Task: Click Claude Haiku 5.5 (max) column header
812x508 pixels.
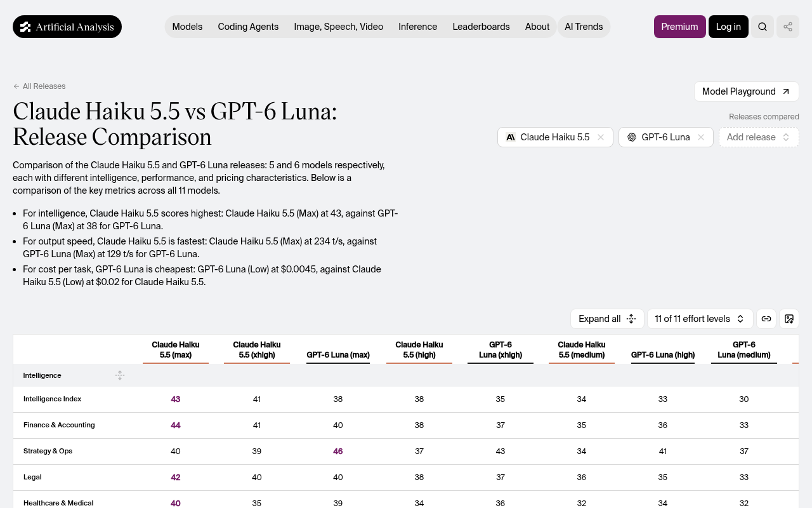Action: [x=176, y=350]
